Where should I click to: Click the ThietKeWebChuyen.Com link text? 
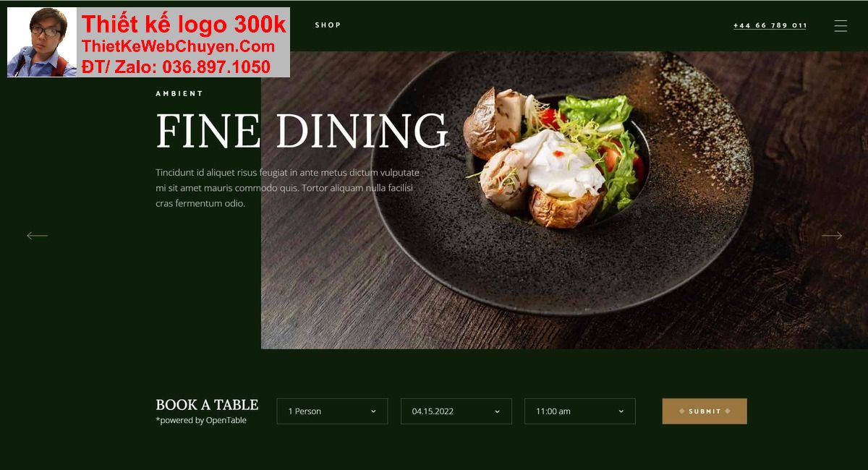[x=178, y=47]
